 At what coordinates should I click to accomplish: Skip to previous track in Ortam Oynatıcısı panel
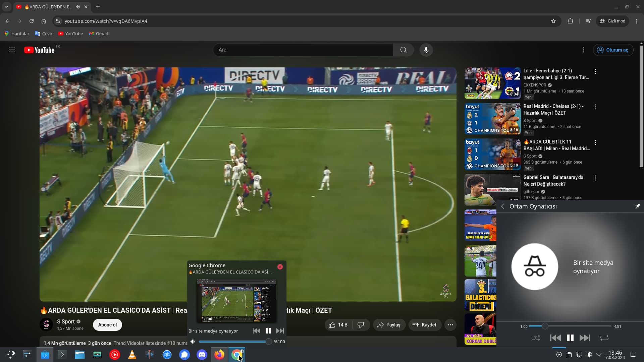click(x=555, y=338)
